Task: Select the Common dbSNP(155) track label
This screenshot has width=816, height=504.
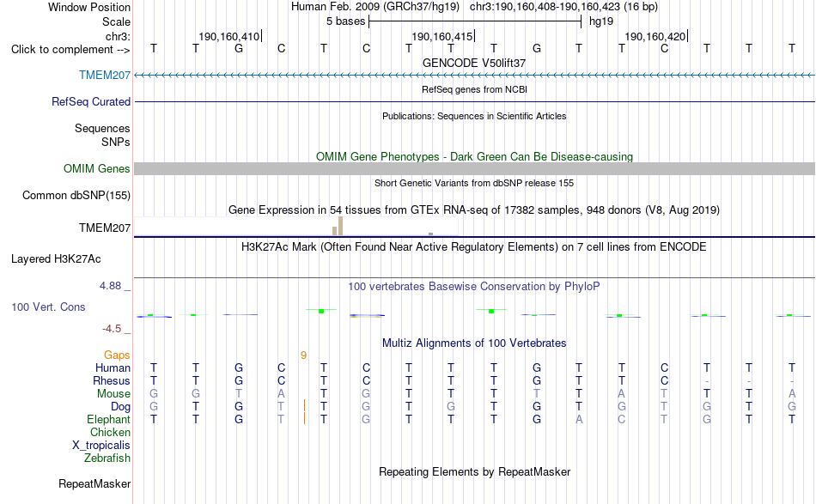Action: pyautogui.click(x=76, y=195)
